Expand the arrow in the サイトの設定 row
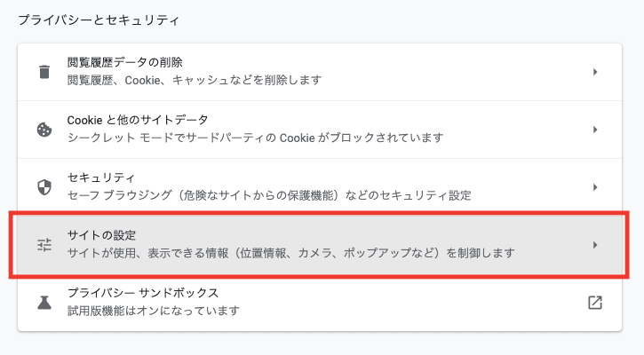This screenshot has width=644, height=355. (595, 245)
